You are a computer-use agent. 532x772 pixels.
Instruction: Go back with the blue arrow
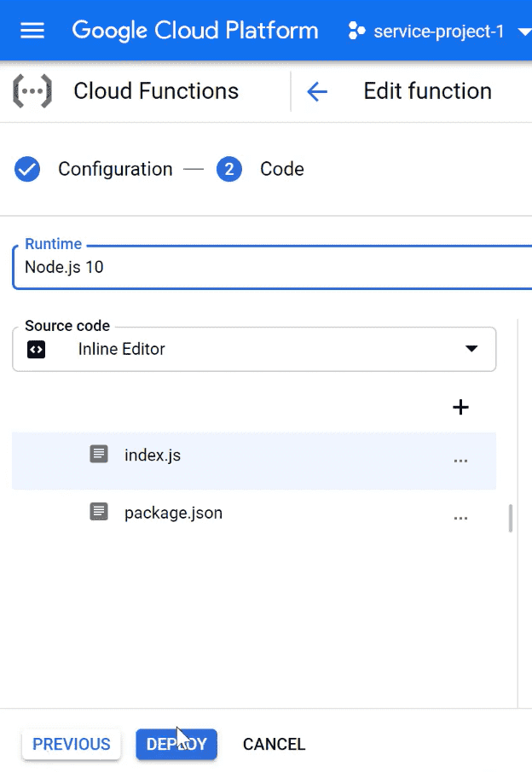tap(317, 91)
